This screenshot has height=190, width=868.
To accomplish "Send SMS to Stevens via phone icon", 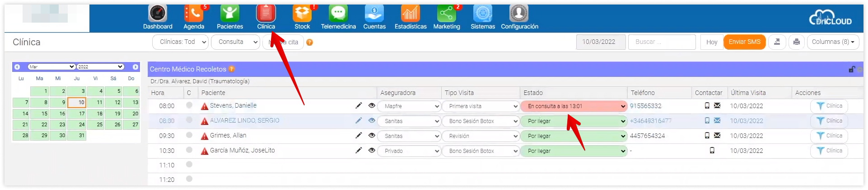I will 707,106.
